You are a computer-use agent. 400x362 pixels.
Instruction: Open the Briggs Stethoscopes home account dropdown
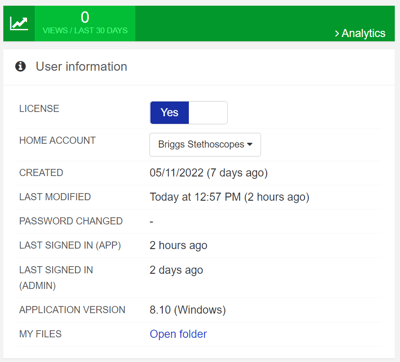point(205,145)
